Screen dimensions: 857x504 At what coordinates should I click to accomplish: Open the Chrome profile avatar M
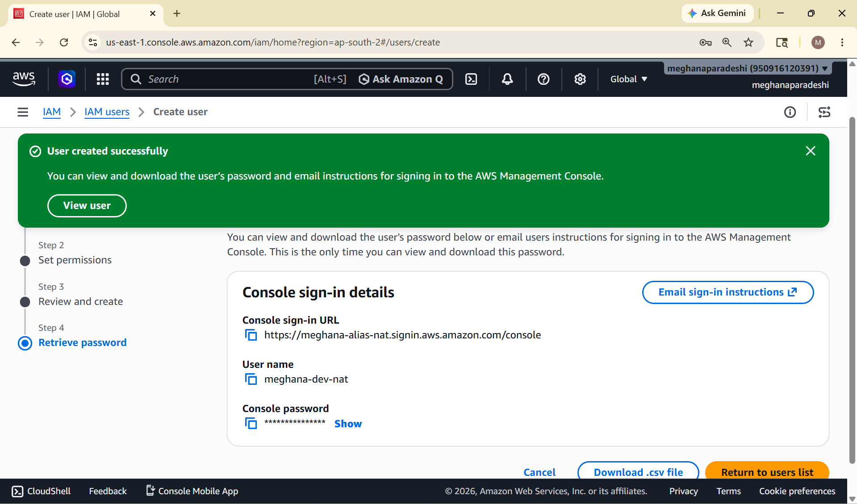pyautogui.click(x=818, y=42)
